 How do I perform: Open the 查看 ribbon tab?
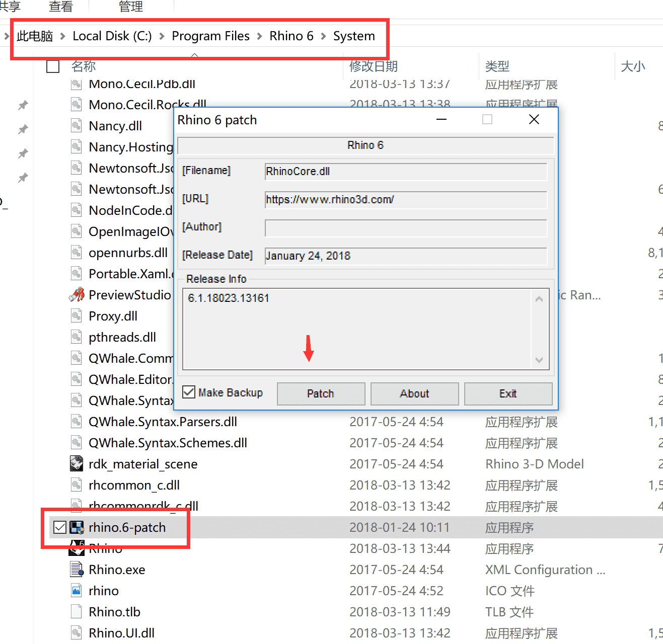point(61,7)
